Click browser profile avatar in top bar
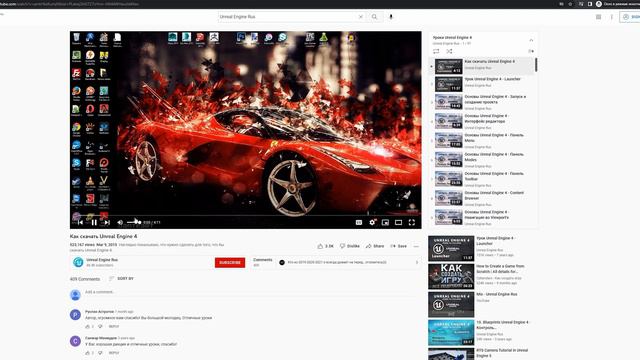 click(599, 4)
